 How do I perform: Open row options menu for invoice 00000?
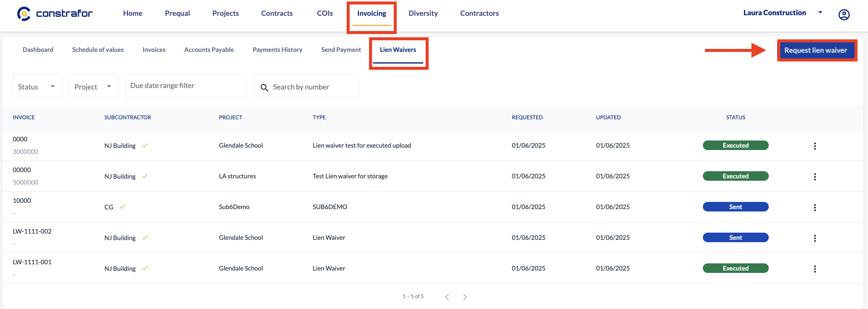(x=815, y=177)
